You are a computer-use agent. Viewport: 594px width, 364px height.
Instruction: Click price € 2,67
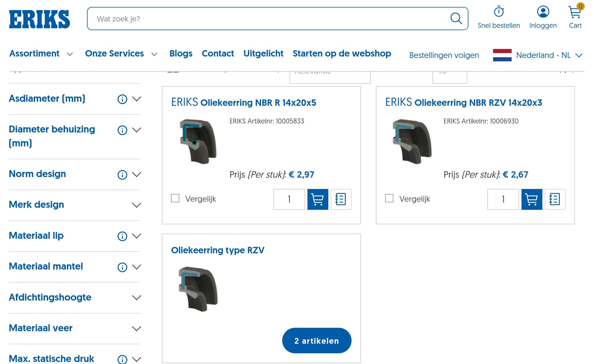(515, 174)
